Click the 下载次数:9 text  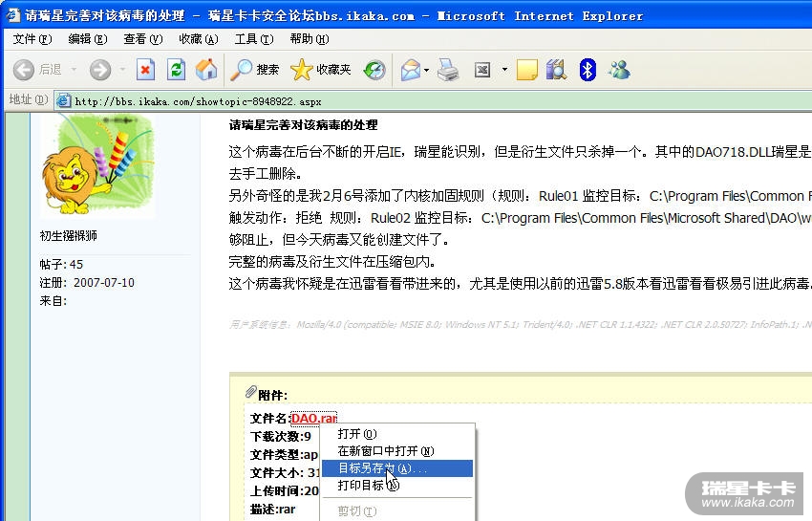(x=281, y=437)
